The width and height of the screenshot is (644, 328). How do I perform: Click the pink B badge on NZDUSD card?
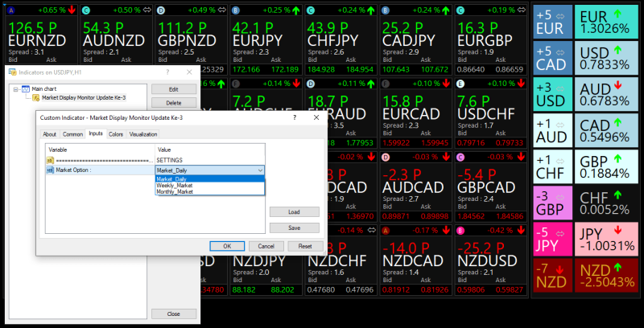point(460,231)
